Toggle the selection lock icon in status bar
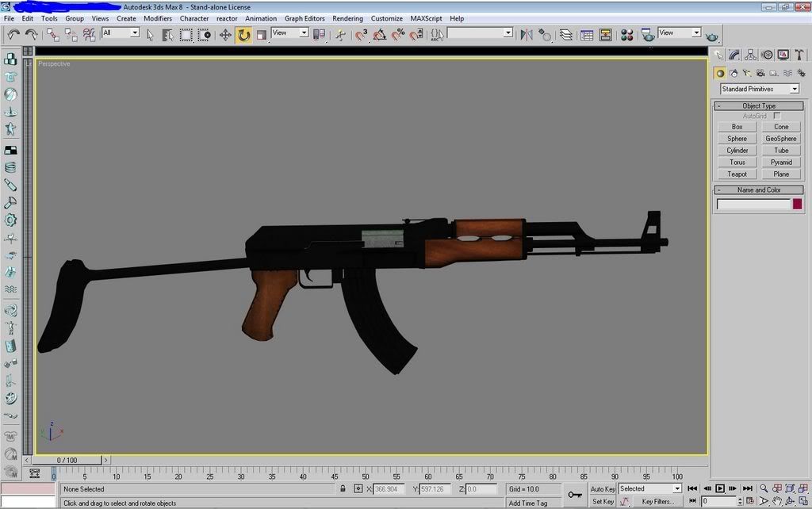The image size is (812, 509). 343,489
